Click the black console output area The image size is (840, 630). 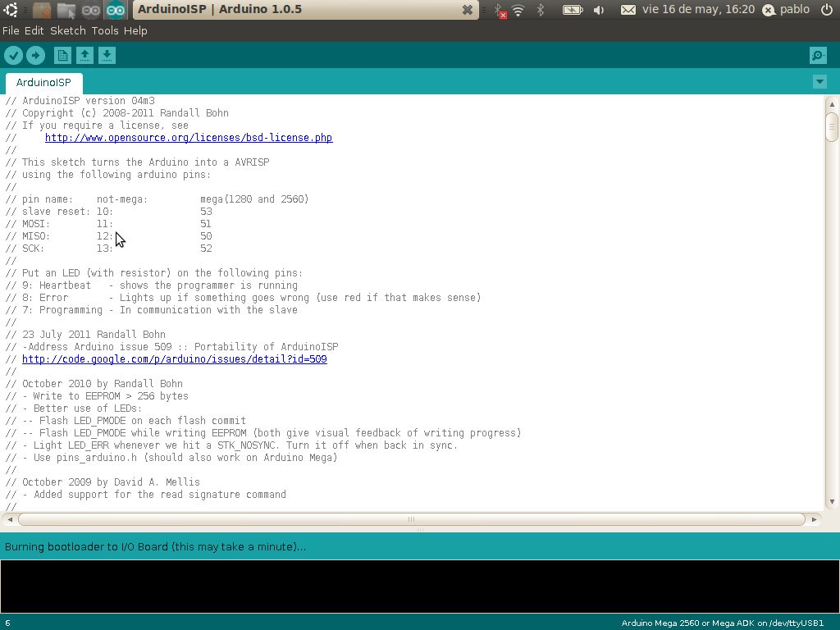(x=420, y=587)
